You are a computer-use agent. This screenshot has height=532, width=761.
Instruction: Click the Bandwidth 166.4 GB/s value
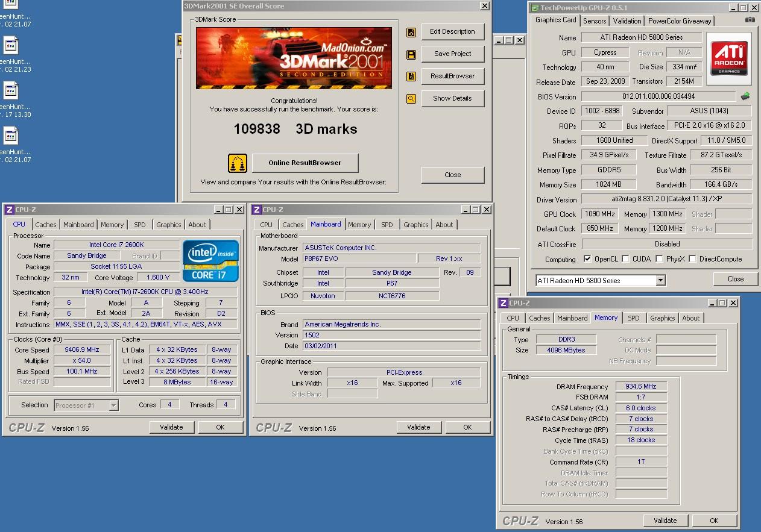tap(721, 184)
